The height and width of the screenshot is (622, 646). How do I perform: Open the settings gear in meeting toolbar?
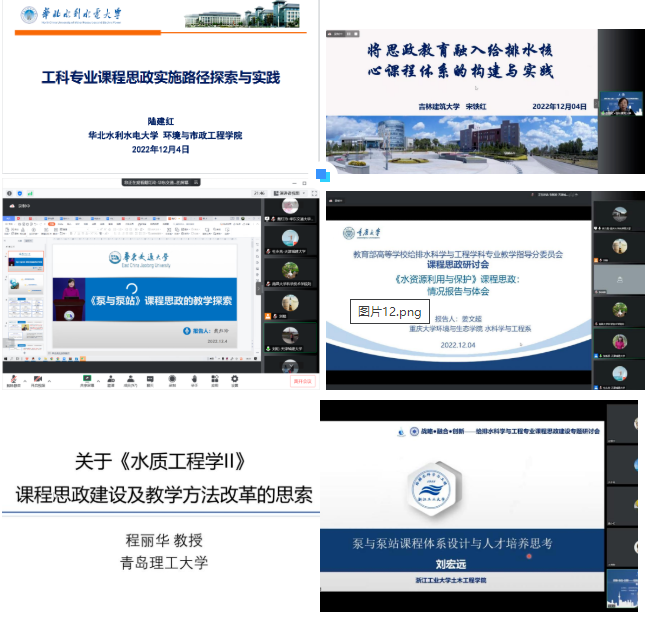(236, 378)
